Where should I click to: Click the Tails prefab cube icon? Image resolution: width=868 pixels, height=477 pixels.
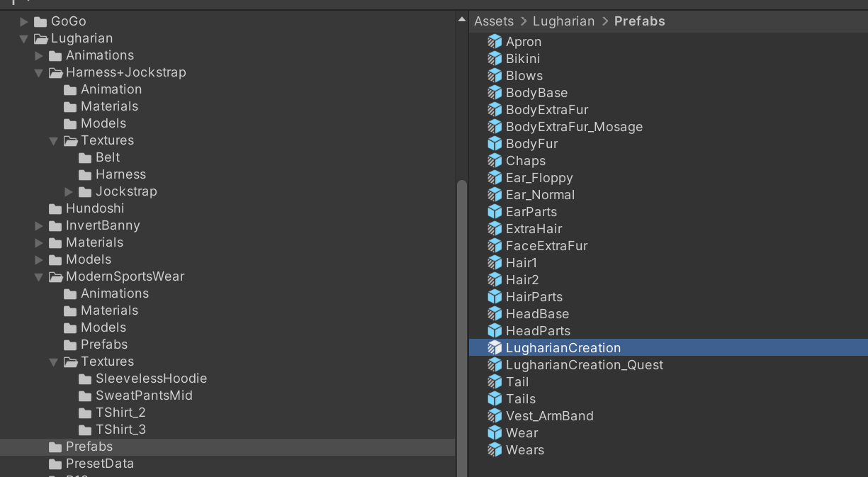click(x=495, y=399)
